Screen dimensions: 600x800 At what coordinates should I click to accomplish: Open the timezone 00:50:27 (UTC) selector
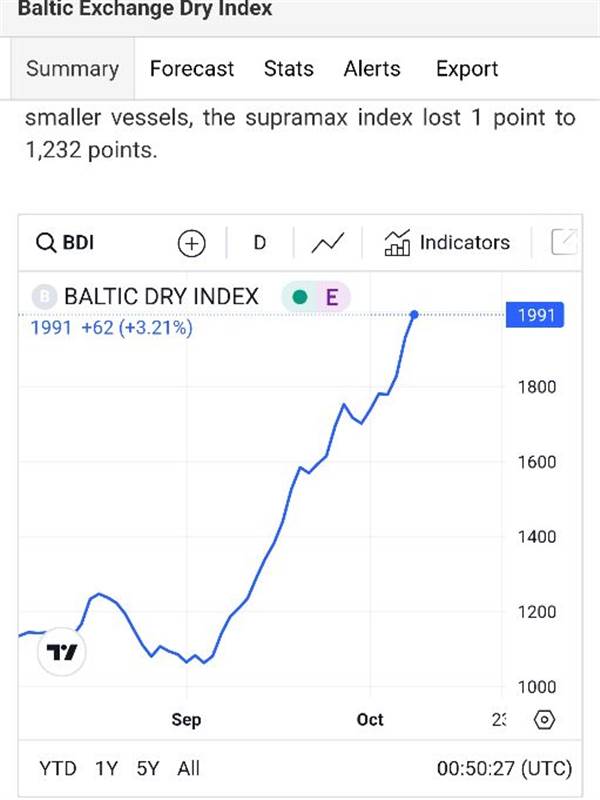tap(505, 768)
